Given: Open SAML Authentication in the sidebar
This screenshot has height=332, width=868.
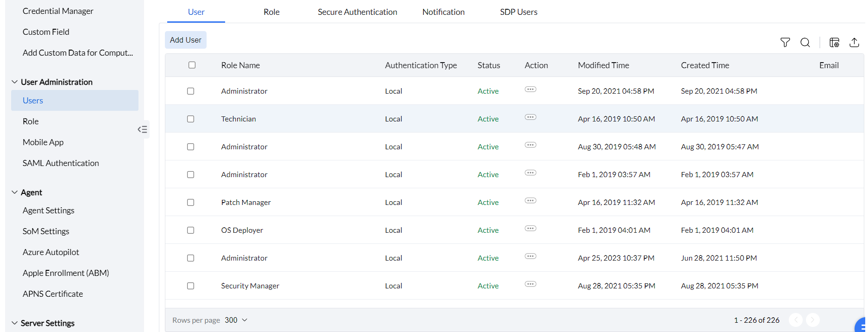Looking at the screenshot, I should pyautogui.click(x=61, y=163).
